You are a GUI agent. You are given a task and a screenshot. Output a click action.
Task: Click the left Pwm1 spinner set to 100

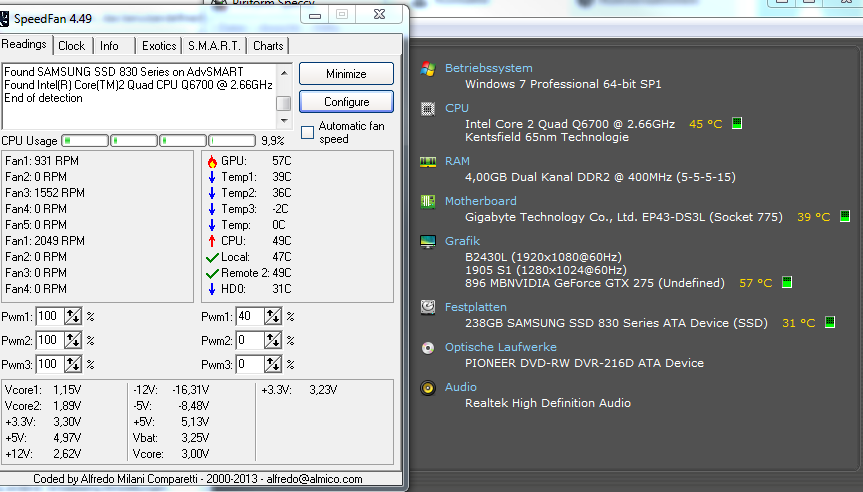coord(73,316)
